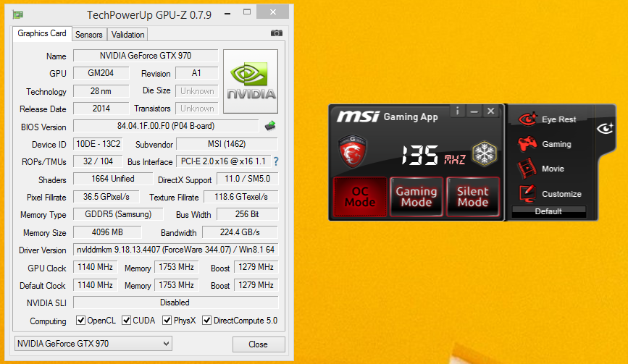The width and height of the screenshot is (628, 364).
Task: Click the snowflake fan icon in Gaming App
Action: [484, 153]
